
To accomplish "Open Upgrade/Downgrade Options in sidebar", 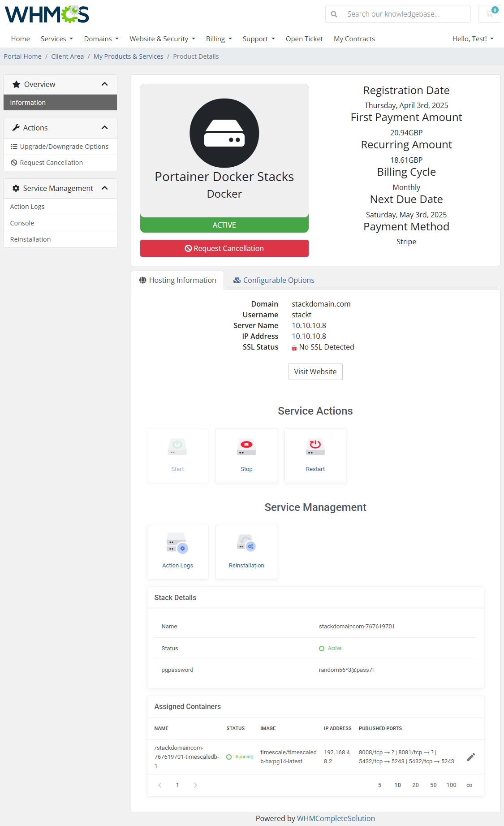I will [60, 147].
